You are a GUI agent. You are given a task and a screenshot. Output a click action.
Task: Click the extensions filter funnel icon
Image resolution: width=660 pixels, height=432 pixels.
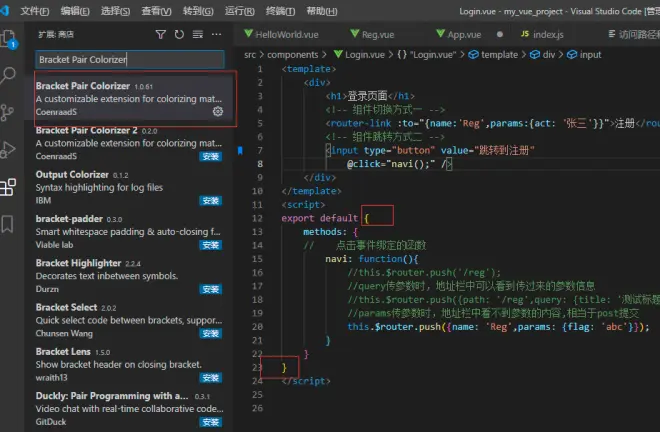click(160, 34)
